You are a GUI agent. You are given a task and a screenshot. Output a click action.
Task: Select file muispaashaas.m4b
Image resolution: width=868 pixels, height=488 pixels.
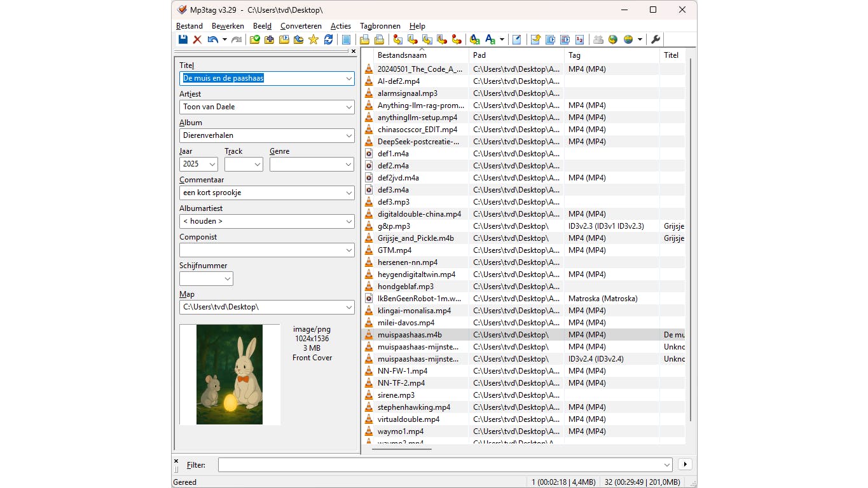[410, 335]
